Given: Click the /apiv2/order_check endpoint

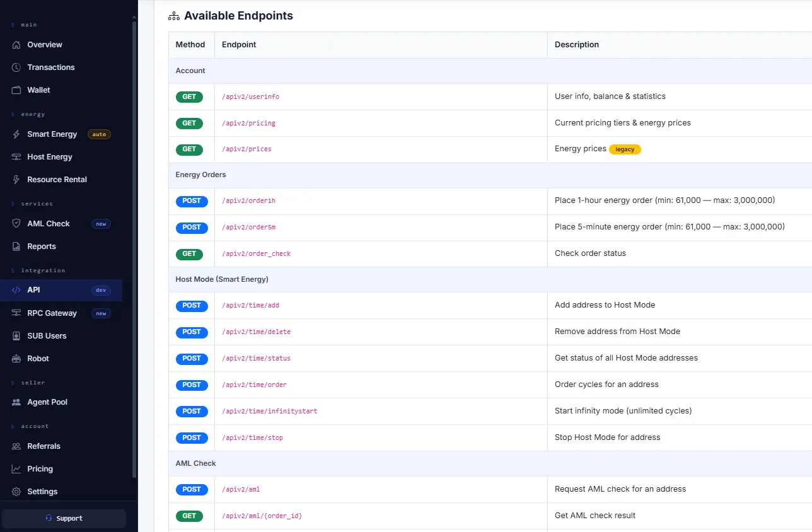Looking at the screenshot, I should (x=256, y=254).
